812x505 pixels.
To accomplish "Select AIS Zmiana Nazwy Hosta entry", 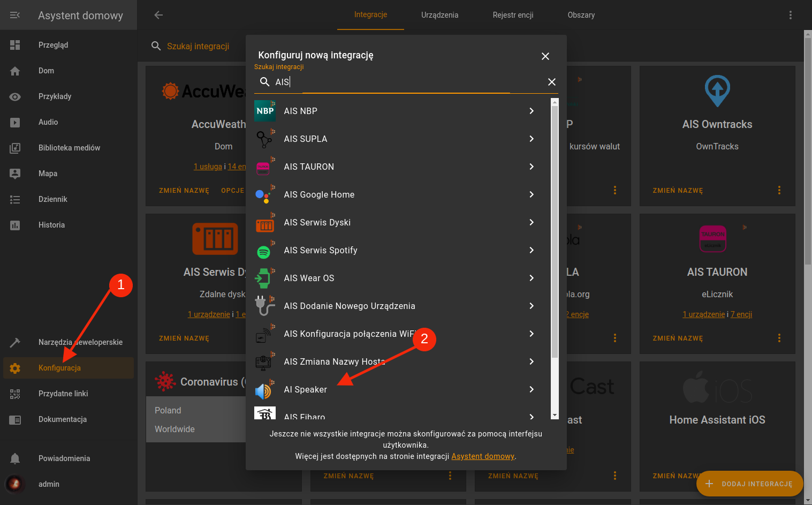I will click(402, 361).
